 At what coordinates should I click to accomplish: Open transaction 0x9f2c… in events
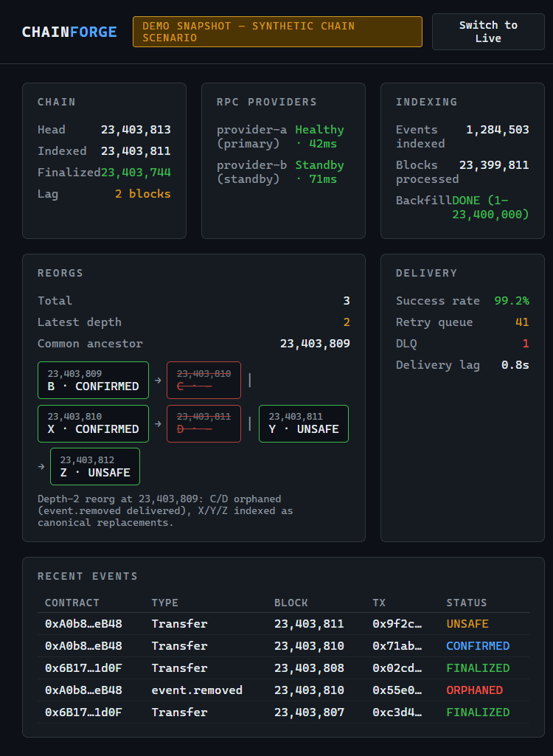coord(397,624)
